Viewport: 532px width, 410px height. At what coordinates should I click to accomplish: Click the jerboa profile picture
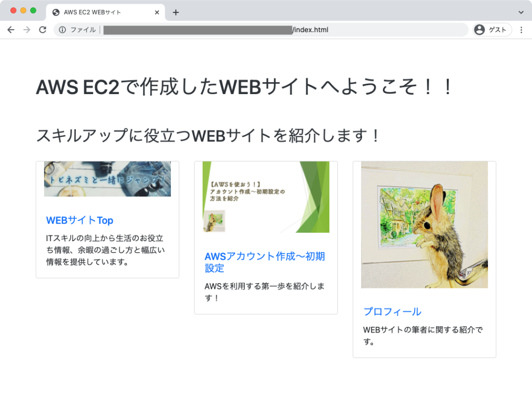[424, 224]
